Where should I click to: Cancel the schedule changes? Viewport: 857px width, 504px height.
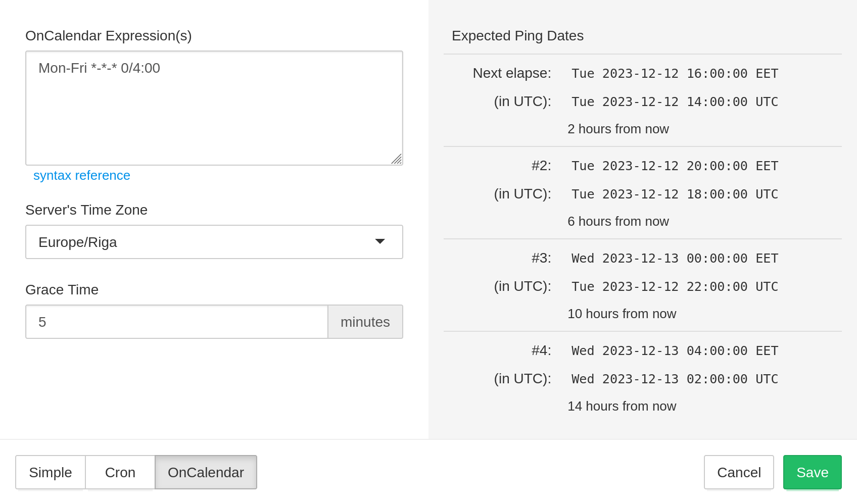coord(739,472)
